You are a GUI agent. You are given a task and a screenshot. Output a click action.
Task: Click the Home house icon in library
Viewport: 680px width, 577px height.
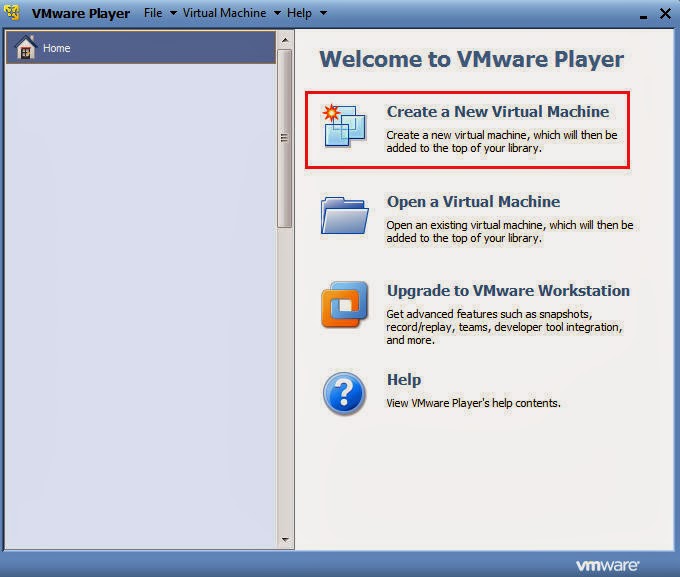coord(25,47)
